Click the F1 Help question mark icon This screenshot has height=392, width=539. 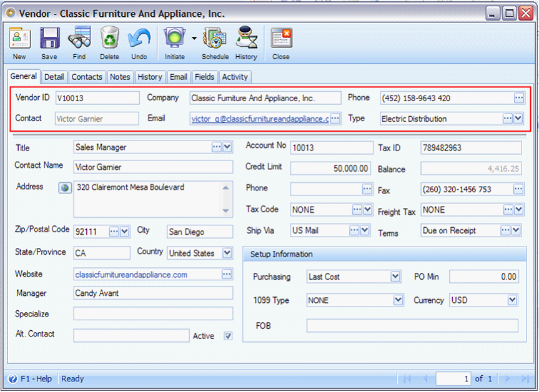point(12,379)
